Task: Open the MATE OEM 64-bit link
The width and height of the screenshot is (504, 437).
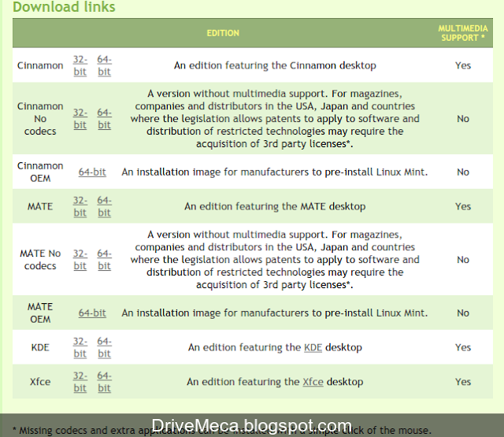Action: (92, 313)
